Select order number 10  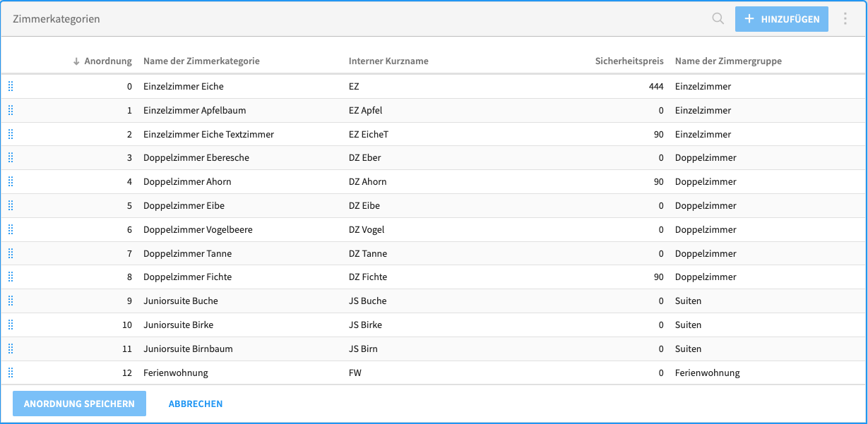[x=127, y=325]
